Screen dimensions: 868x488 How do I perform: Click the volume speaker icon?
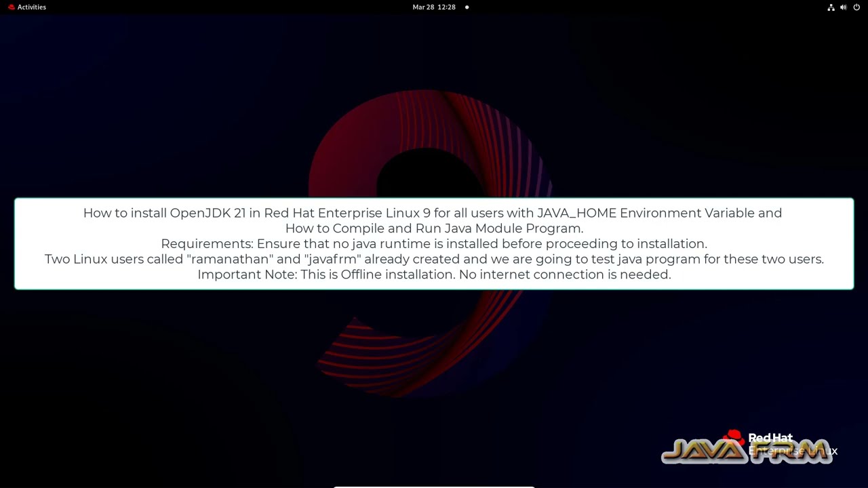844,7
